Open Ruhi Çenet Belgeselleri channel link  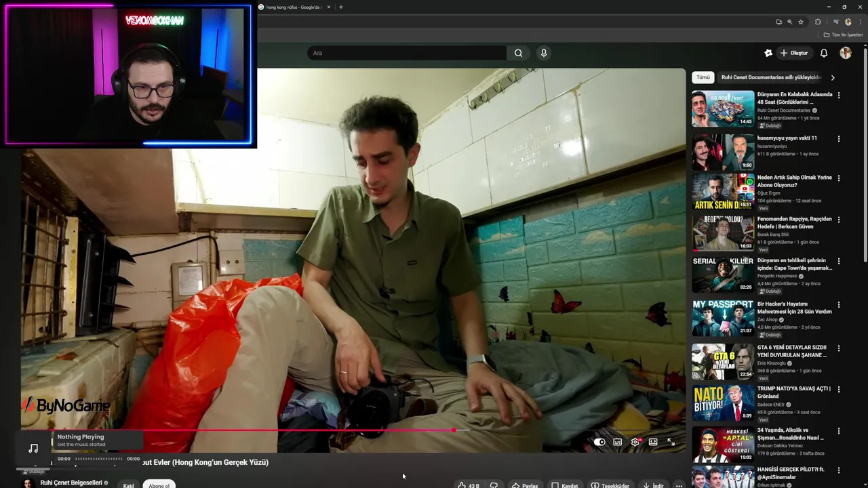click(71, 483)
